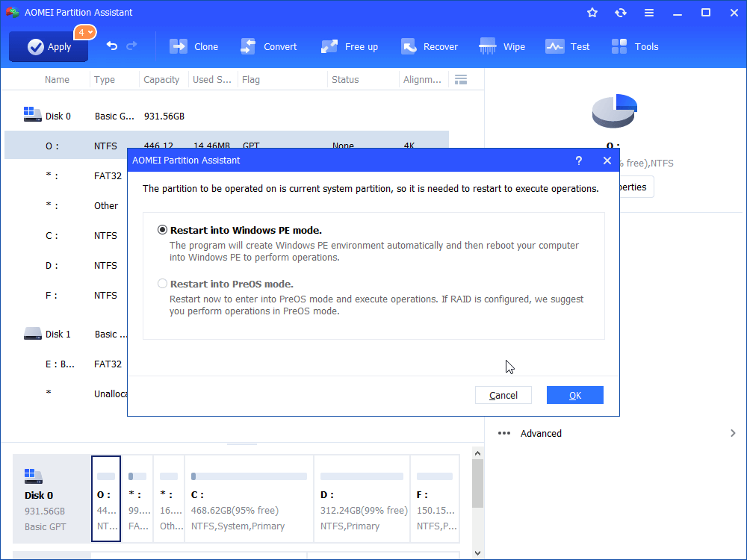This screenshot has width=747, height=560.
Task: Select C: 468.62GB block in disk map
Action: point(249,499)
